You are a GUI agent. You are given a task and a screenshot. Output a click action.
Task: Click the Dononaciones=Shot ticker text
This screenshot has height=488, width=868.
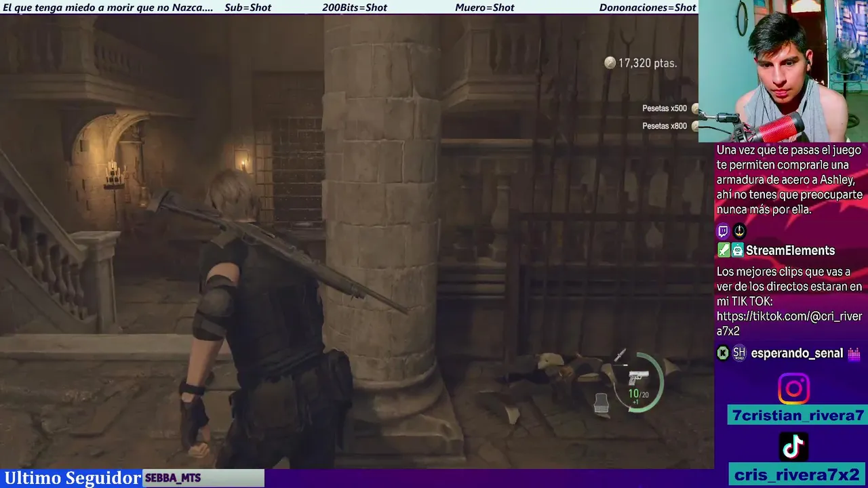pyautogui.click(x=648, y=7)
